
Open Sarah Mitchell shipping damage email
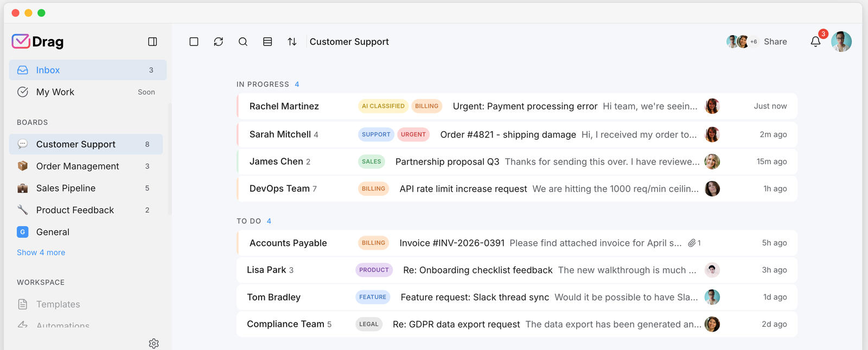tap(517, 134)
